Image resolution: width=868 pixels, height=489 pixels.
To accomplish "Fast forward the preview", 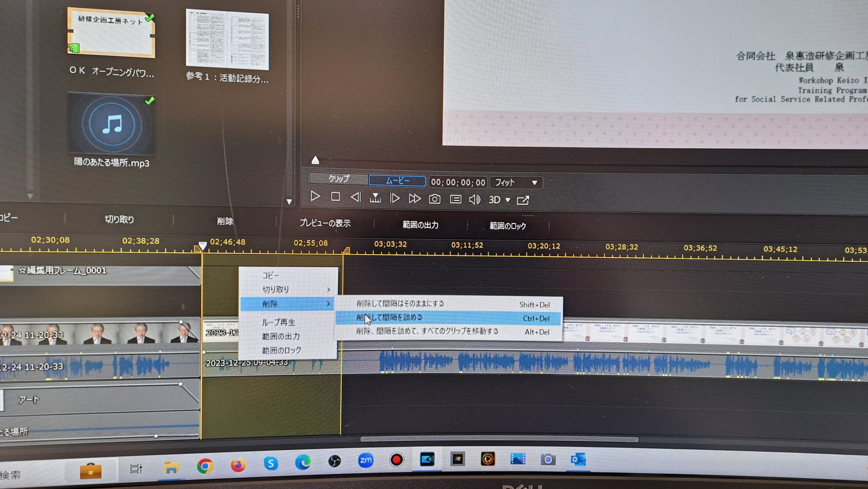I will point(415,198).
